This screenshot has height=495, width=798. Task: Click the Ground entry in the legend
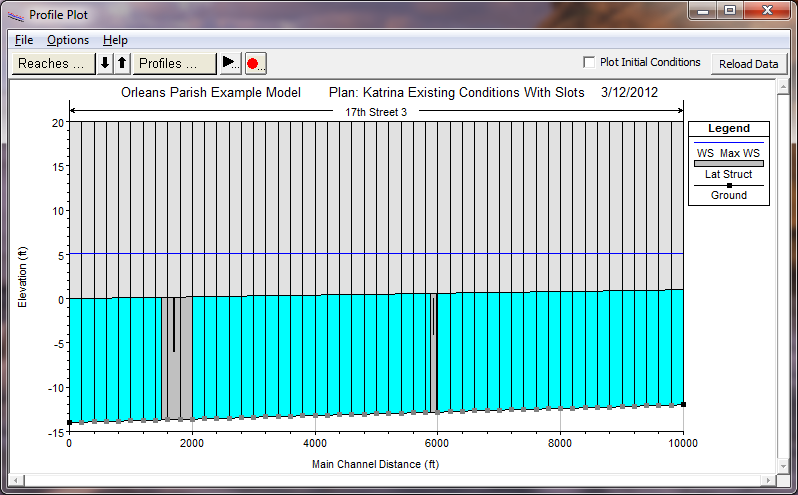[728, 195]
